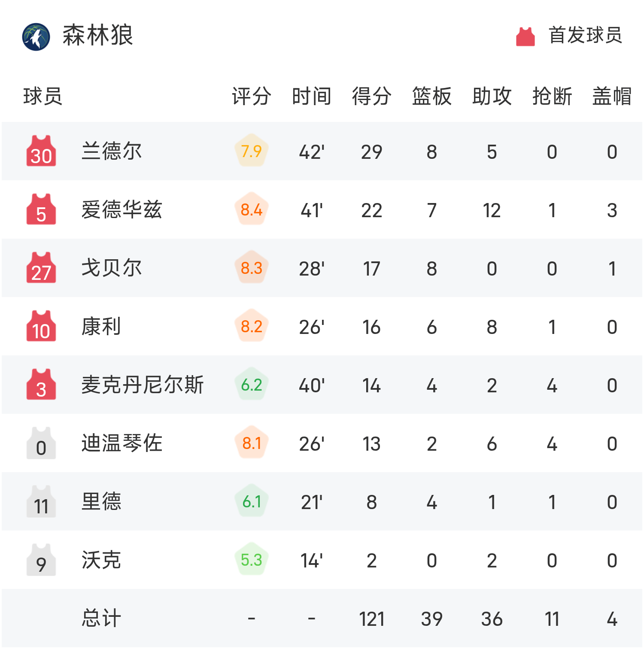
Task: Open player 麦克丹尼尔斯 details
Action: 142,385
